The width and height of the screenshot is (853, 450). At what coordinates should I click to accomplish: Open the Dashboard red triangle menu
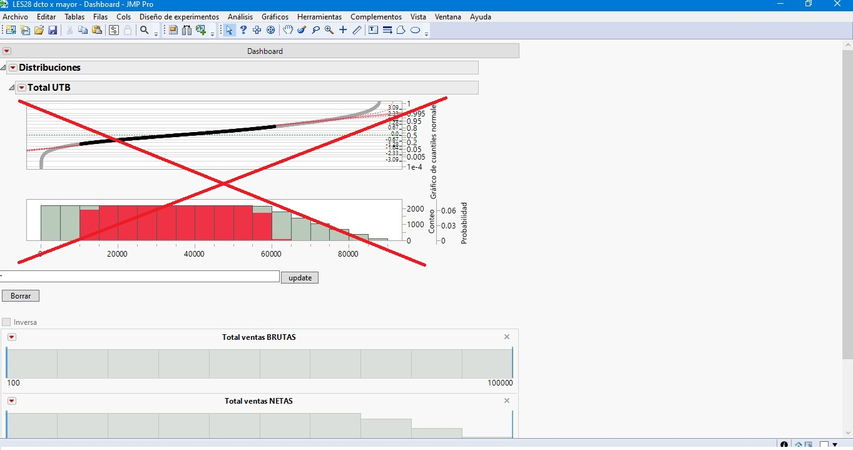pyautogui.click(x=6, y=51)
